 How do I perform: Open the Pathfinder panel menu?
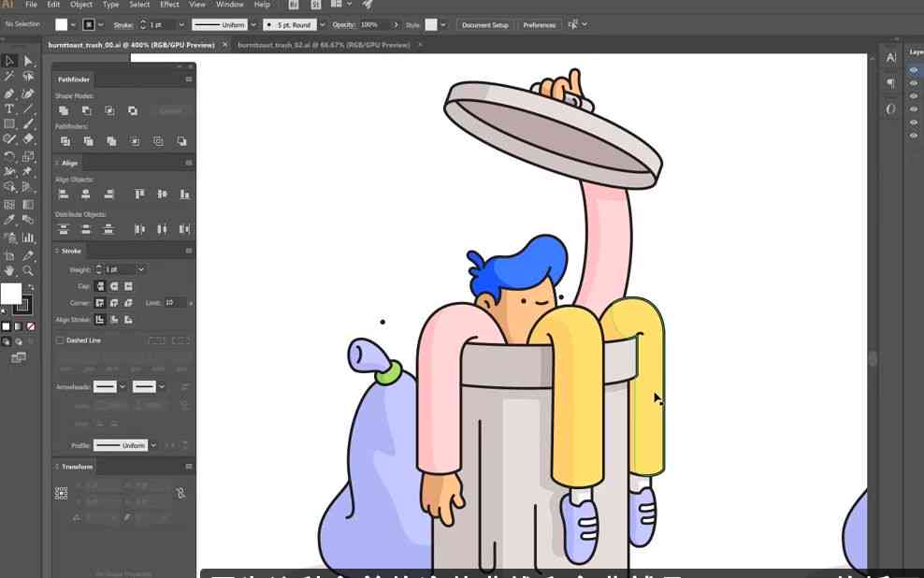click(189, 79)
